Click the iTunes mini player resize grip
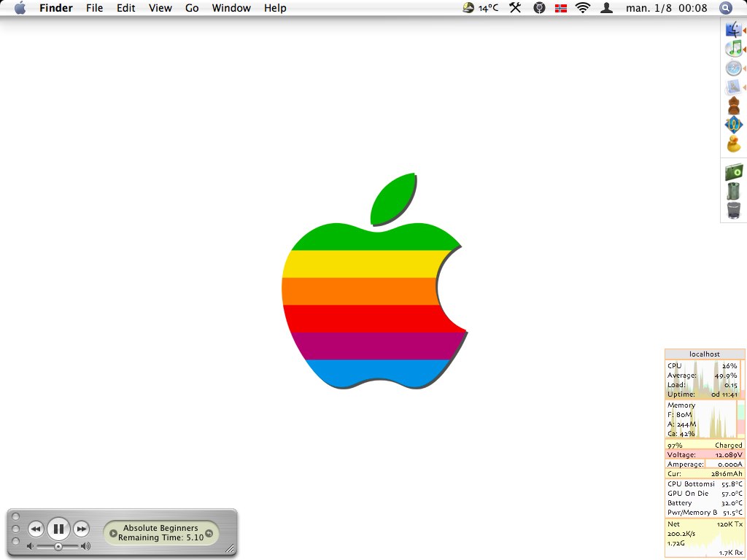The height and width of the screenshot is (560, 747). click(230, 548)
